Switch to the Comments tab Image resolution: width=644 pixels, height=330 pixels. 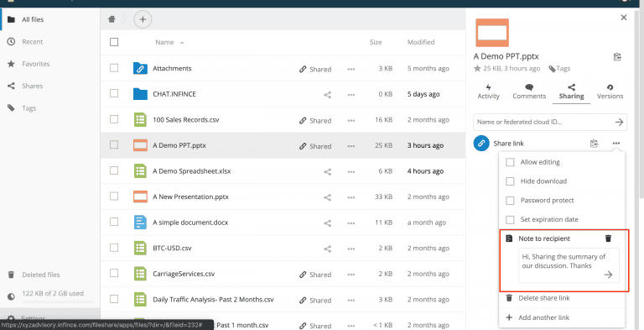(x=529, y=92)
